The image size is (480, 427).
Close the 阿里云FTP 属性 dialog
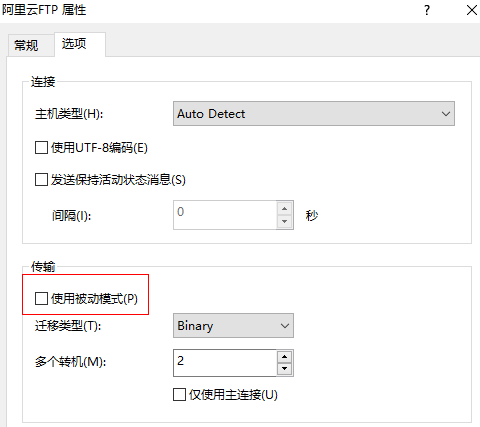tap(472, 10)
